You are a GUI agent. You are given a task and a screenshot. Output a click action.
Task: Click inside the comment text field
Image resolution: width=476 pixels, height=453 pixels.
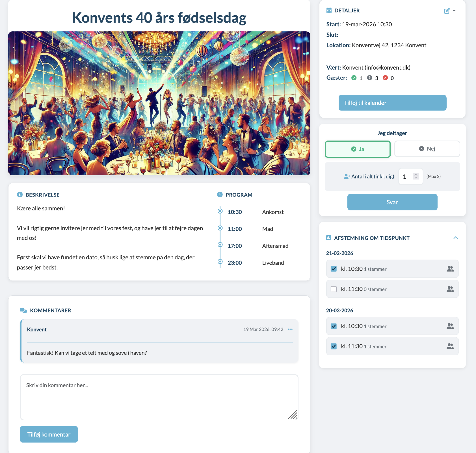pos(159,396)
